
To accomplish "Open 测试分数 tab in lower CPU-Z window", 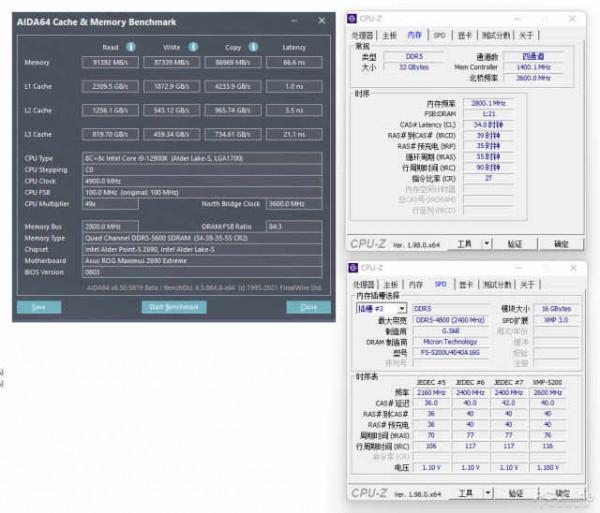I will (x=497, y=285).
